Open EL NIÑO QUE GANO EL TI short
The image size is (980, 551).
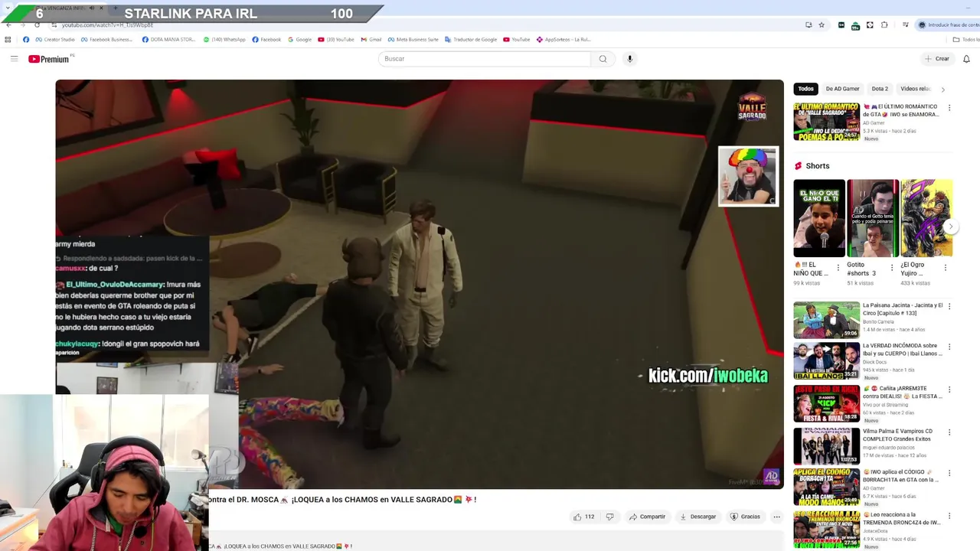(x=819, y=218)
